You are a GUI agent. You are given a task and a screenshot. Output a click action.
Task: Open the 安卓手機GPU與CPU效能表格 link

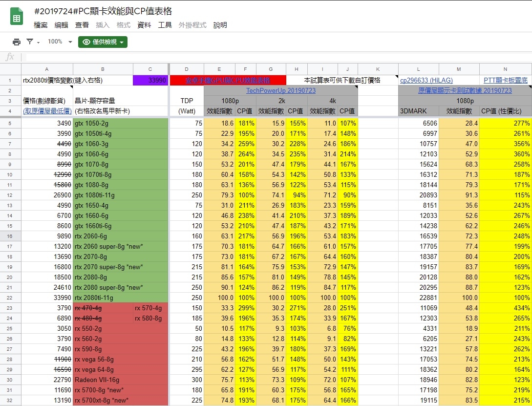click(x=228, y=81)
